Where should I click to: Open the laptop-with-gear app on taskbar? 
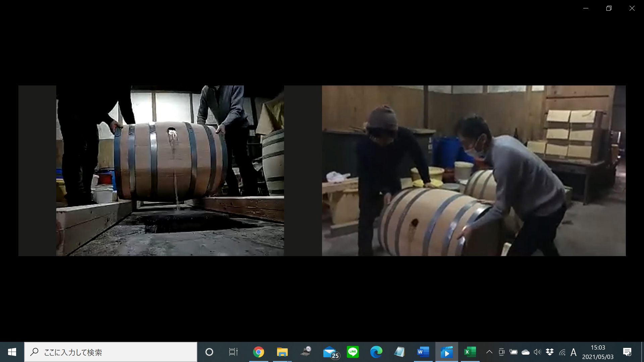[x=306, y=352]
